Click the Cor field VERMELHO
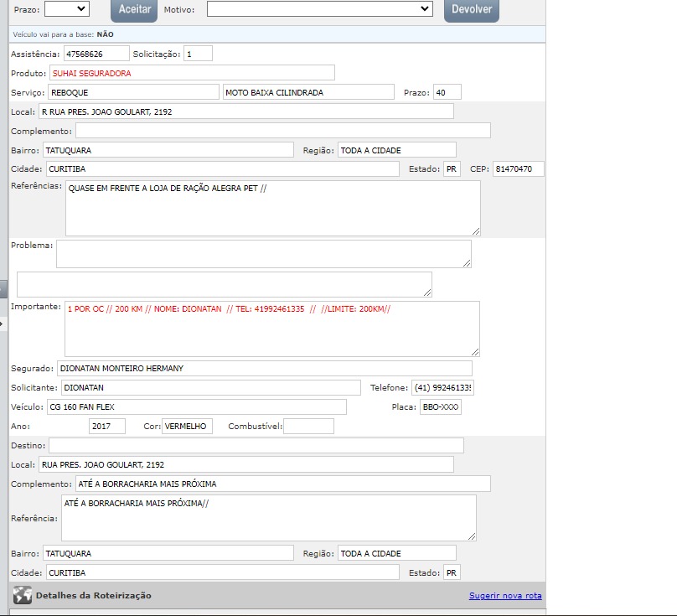Screen dimensions: 677x616 point(187,426)
